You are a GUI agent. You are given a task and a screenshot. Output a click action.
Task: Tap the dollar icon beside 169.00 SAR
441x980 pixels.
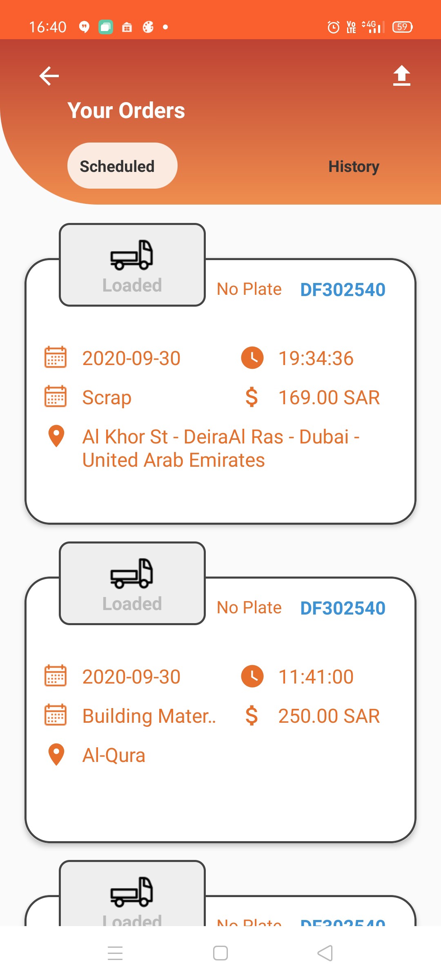[252, 397]
